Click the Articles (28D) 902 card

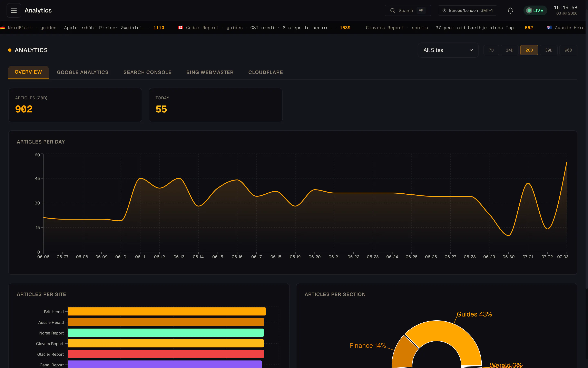(x=75, y=105)
